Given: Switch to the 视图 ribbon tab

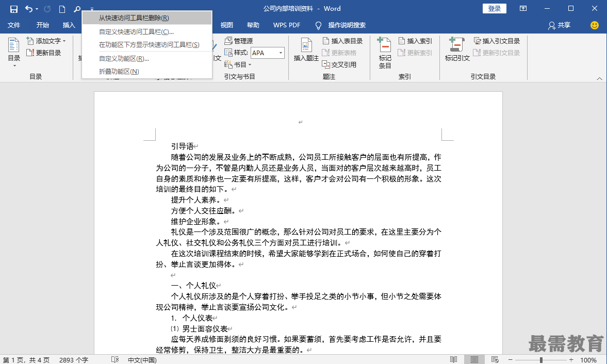Looking at the screenshot, I should tap(227, 25).
